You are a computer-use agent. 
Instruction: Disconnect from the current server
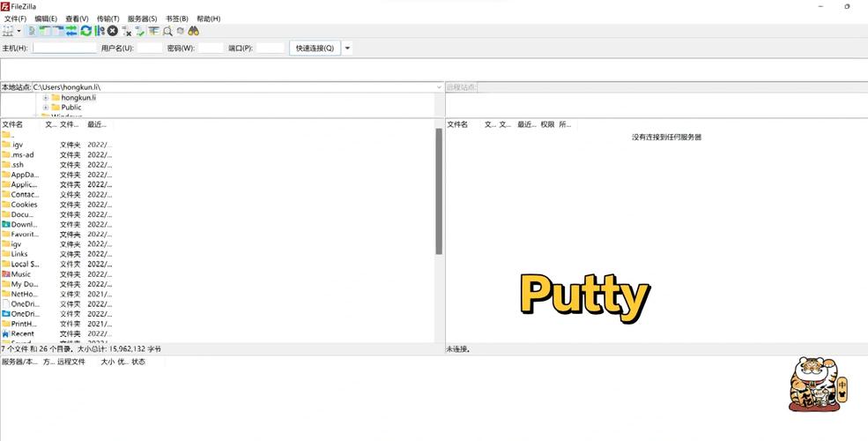[126, 31]
